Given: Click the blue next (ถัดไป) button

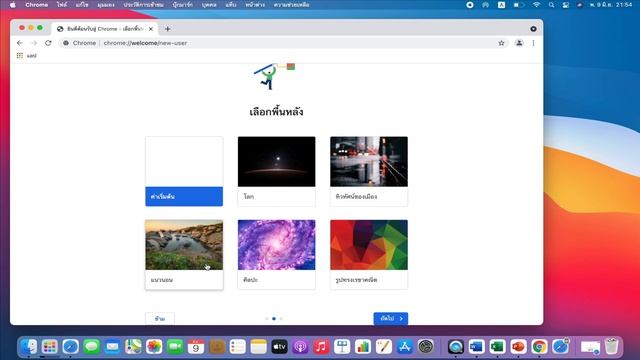Looking at the screenshot, I should pyautogui.click(x=391, y=319).
